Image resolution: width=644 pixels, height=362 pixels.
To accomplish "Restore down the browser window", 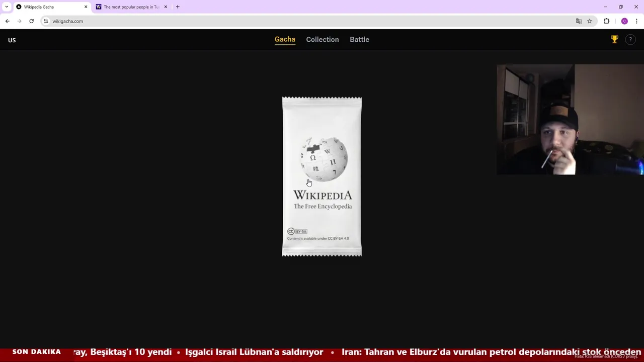I will 621,7.
